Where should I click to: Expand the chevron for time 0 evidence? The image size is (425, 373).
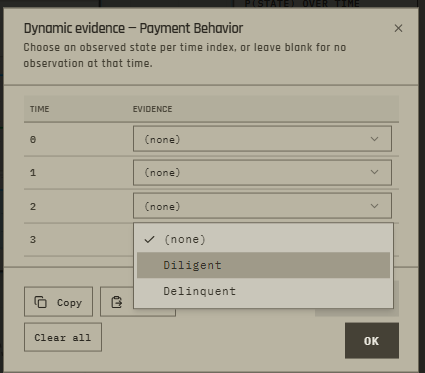pyautogui.click(x=374, y=139)
